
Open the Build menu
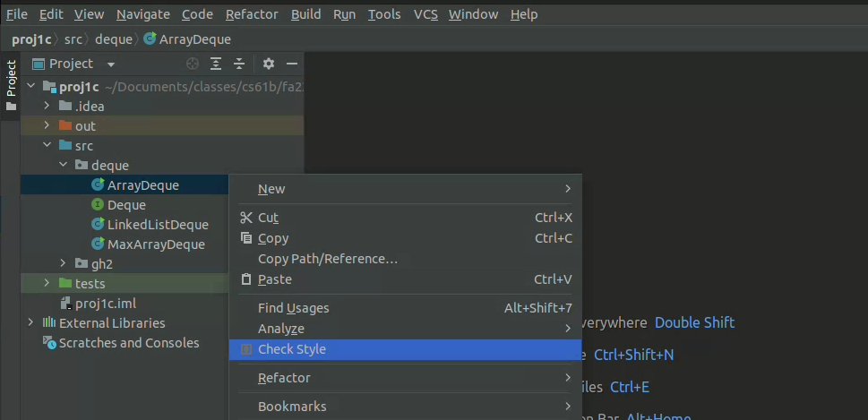(306, 14)
